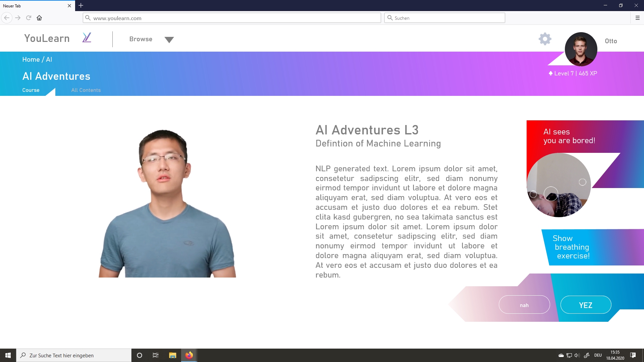Click the Home breadcrumb link
The width and height of the screenshot is (644, 362).
coord(31,60)
